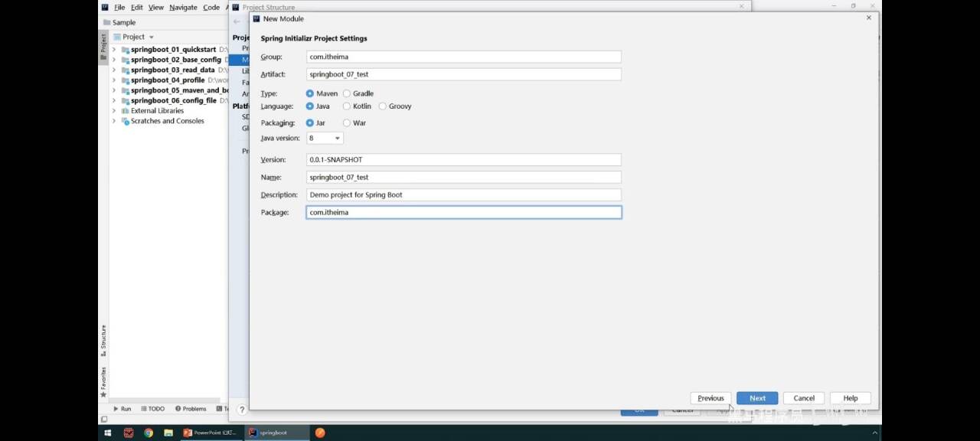Click the Sample breadcrumb folder

point(119,22)
